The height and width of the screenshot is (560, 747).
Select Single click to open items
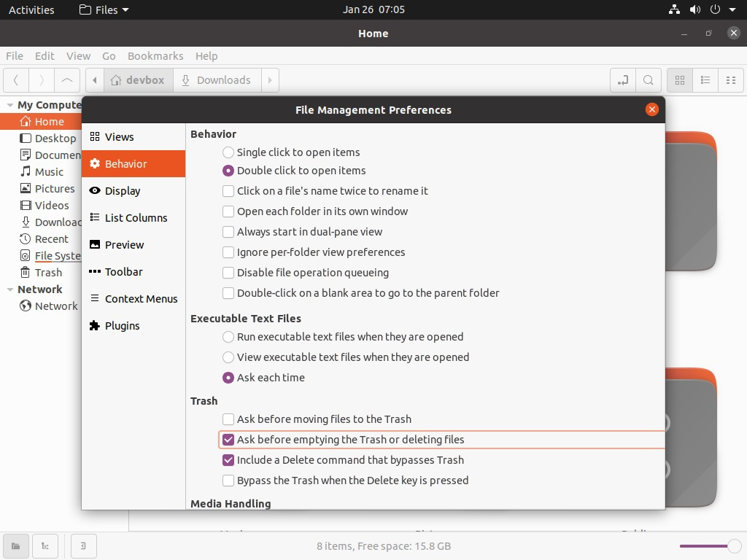[228, 152]
